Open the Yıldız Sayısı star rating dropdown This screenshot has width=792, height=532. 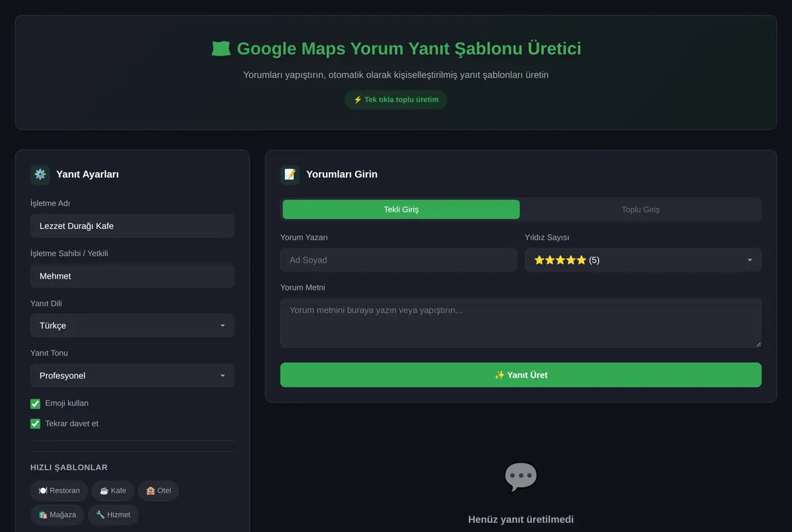(643, 260)
